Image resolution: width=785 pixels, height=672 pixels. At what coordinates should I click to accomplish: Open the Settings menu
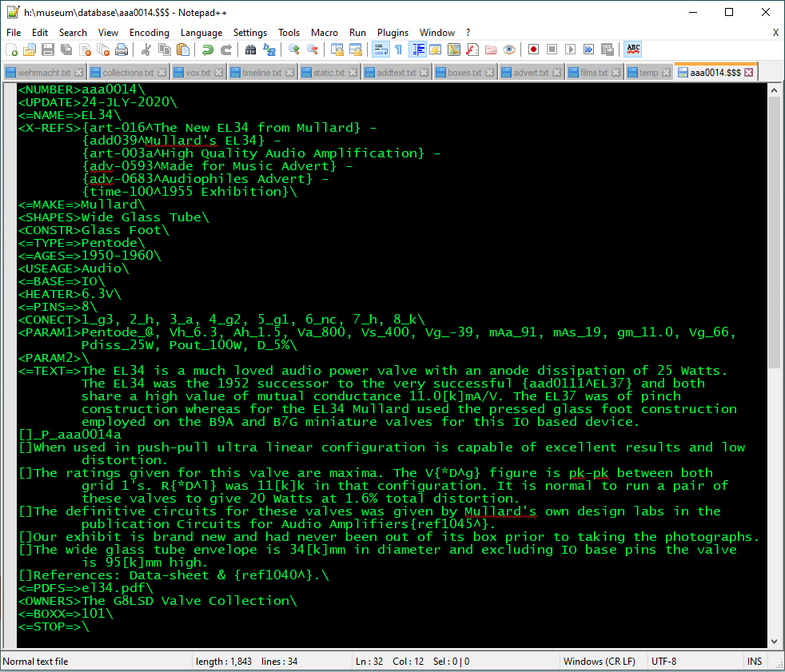click(250, 33)
